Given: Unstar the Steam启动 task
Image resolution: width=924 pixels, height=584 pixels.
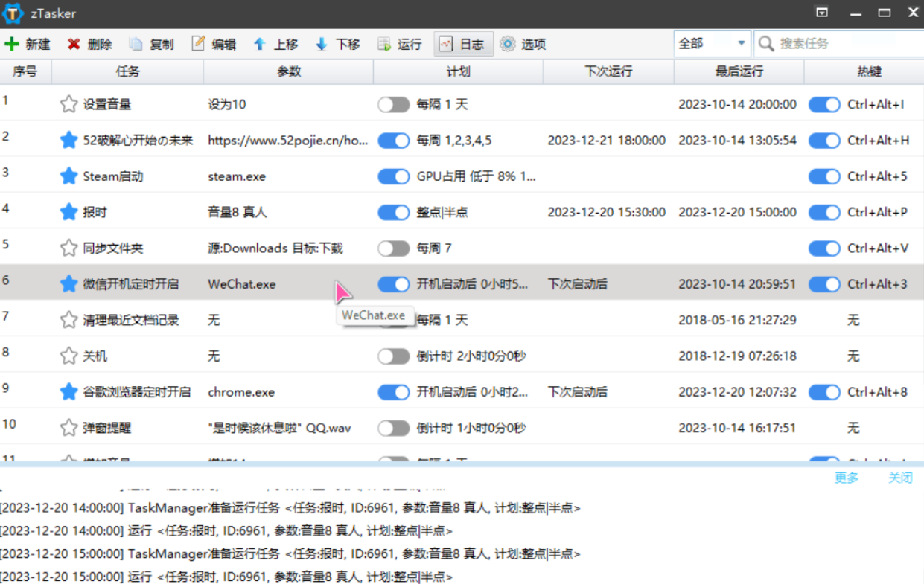Looking at the screenshot, I should click(x=68, y=176).
